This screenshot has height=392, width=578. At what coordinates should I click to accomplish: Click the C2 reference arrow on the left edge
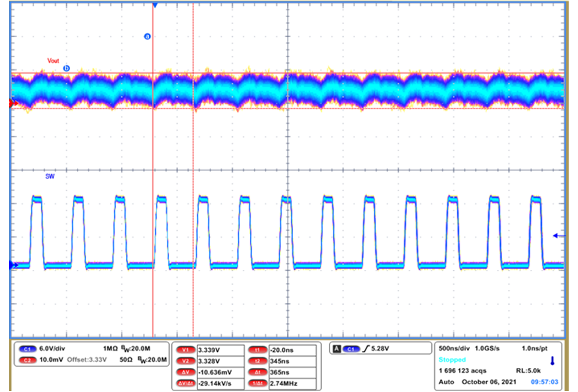pos(10,103)
